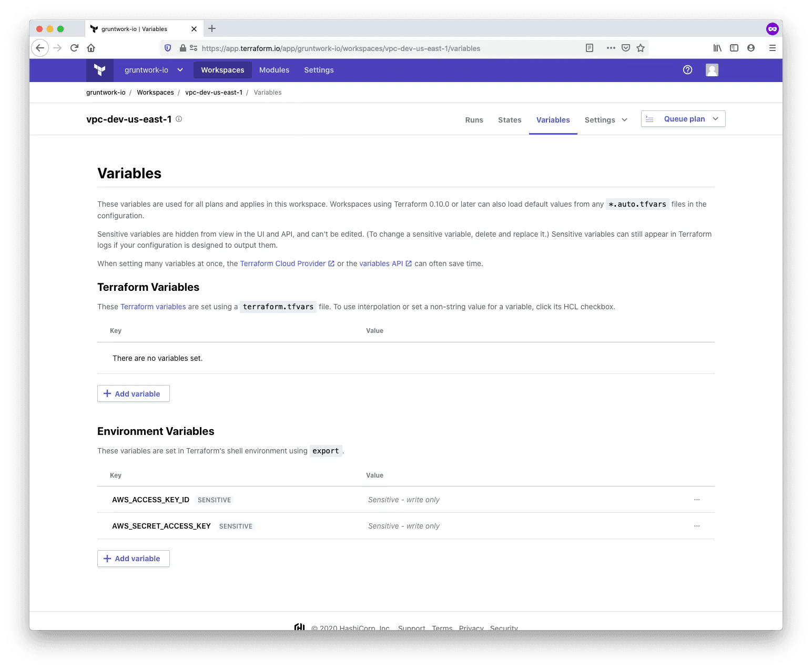
Task: View site security lock icon
Action: pyautogui.click(x=183, y=48)
